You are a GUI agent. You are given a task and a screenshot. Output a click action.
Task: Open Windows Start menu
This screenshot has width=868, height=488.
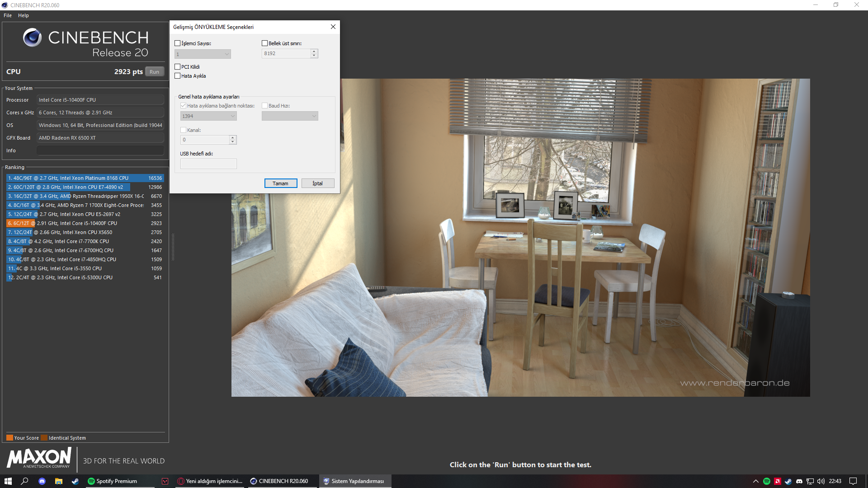click(8, 481)
